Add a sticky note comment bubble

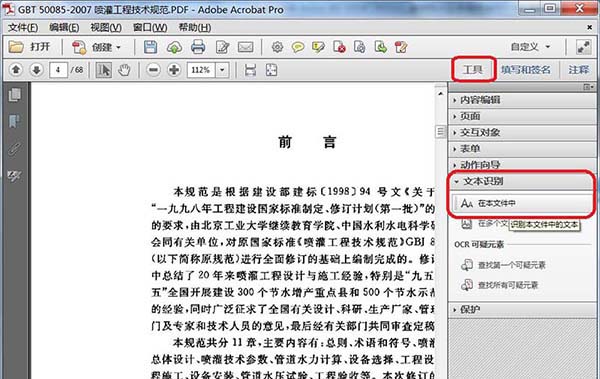point(298,47)
